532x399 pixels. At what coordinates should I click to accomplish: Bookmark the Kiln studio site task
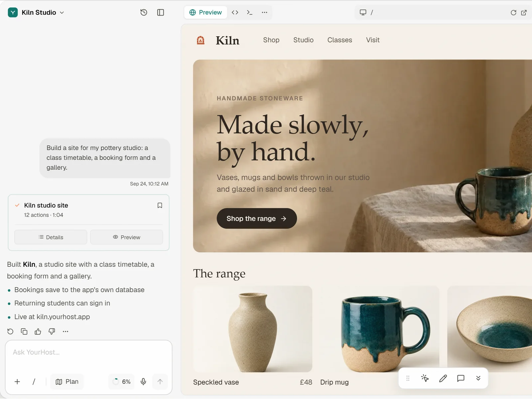point(160,205)
